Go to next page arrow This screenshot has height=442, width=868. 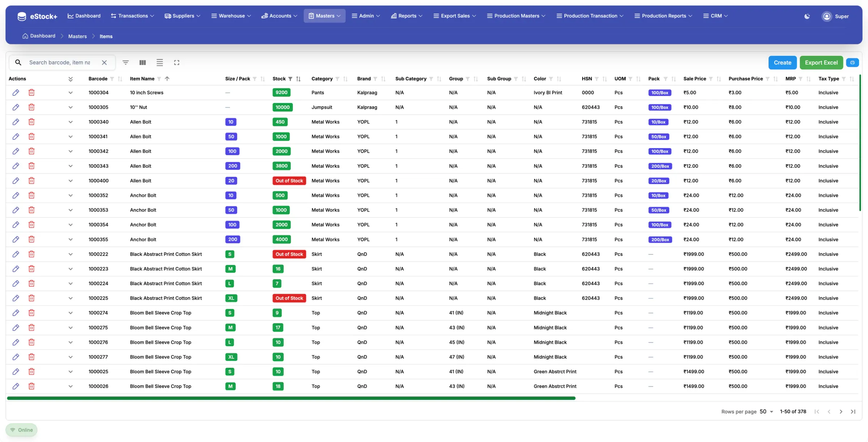pyautogui.click(x=841, y=412)
